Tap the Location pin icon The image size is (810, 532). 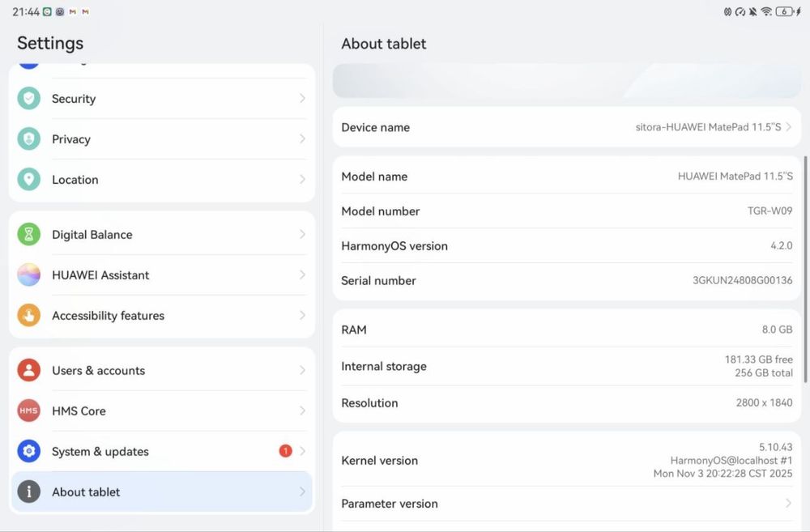(29, 180)
